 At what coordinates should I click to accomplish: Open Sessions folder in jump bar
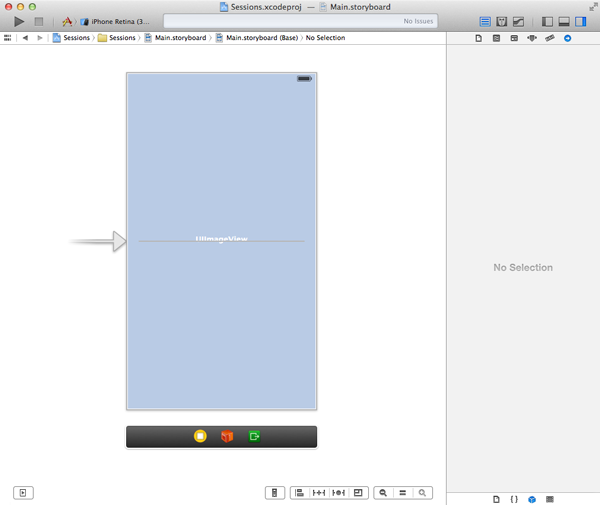pyautogui.click(x=117, y=38)
